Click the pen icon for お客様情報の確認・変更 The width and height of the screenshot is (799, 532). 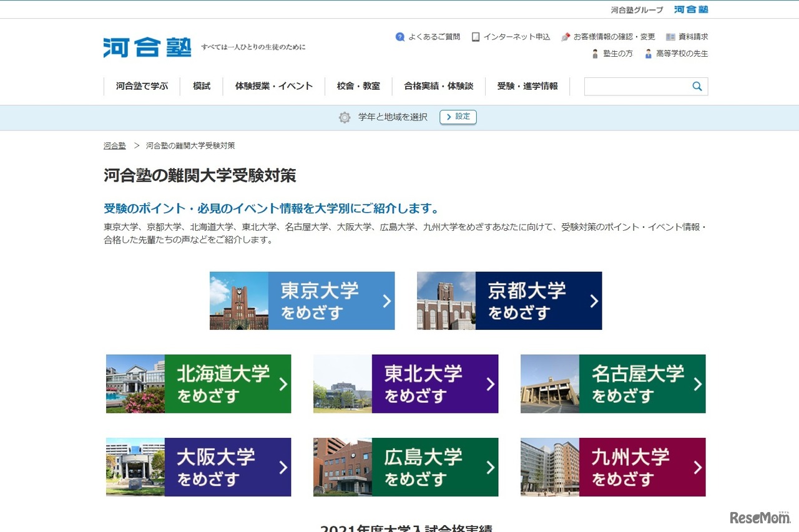[x=567, y=37]
